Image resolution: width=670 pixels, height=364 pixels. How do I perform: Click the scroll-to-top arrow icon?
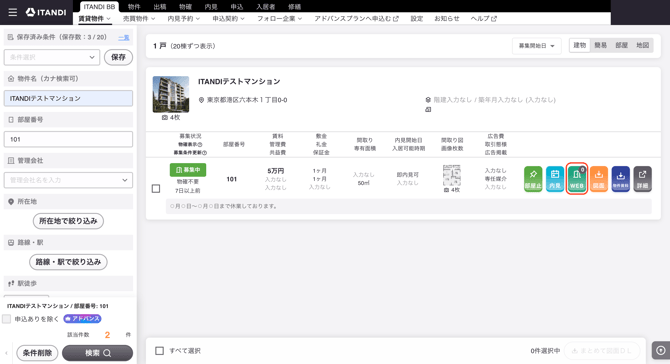click(661, 350)
